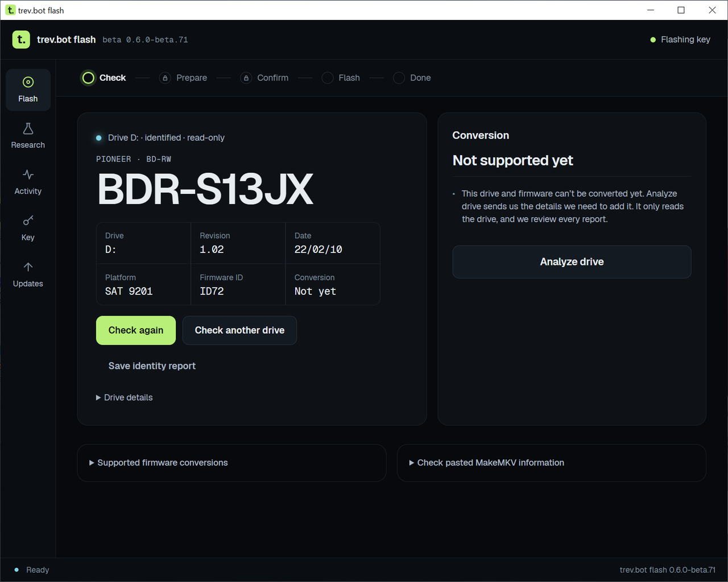This screenshot has width=728, height=582.
Task: Open the Updates arrow icon
Action: [x=28, y=267]
